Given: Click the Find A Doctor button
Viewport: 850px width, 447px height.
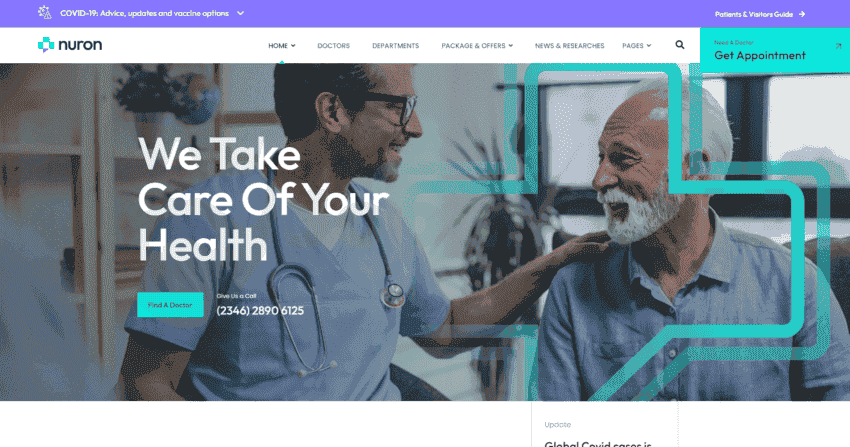Looking at the screenshot, I should pyautogui.click(x=170, y=305).
